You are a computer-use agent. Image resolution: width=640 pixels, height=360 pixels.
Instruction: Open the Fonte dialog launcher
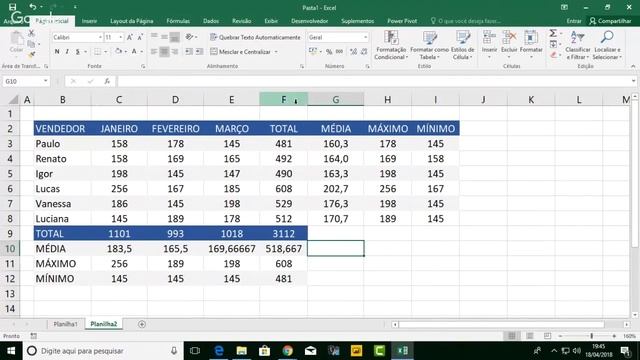[x=143, y=66]
